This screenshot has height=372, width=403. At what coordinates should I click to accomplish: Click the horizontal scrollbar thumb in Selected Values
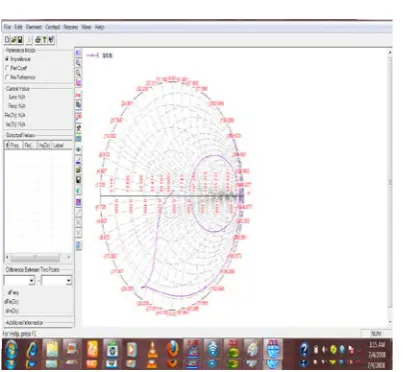[35, 257]
